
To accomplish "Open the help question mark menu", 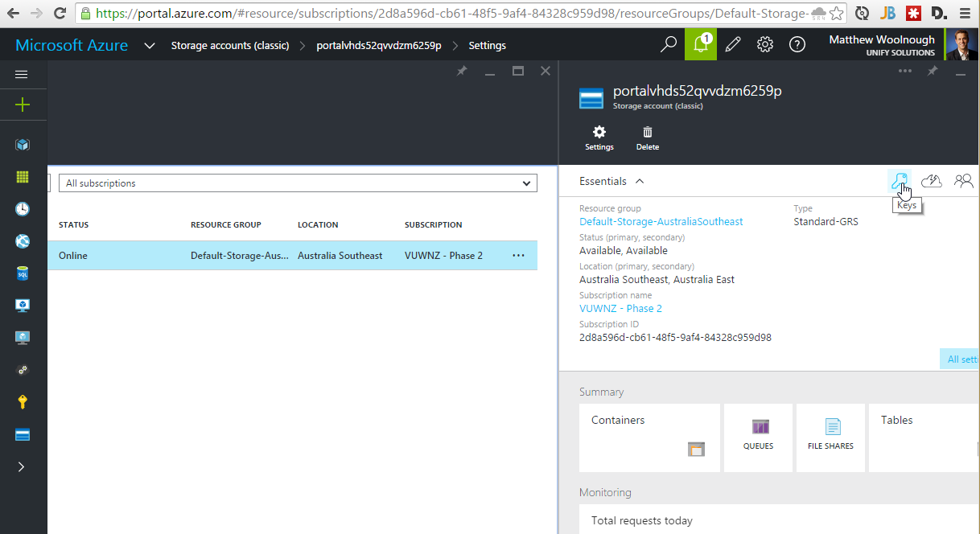I will 797,45.
